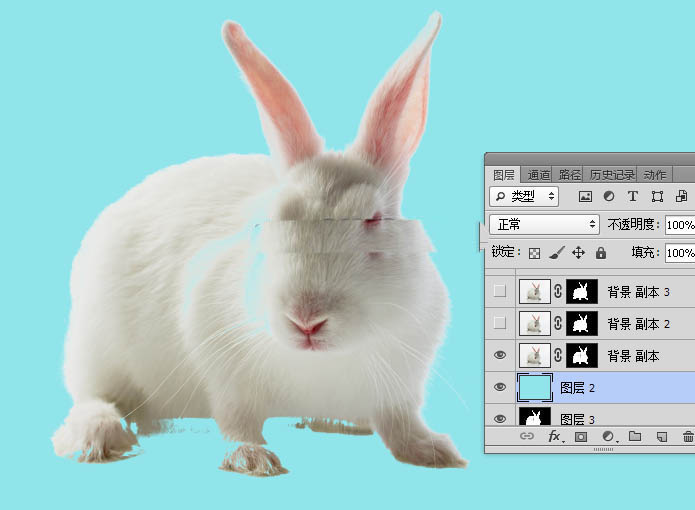Select the 背景 副本 layer mask thumbnail

(x=582, y=355)
